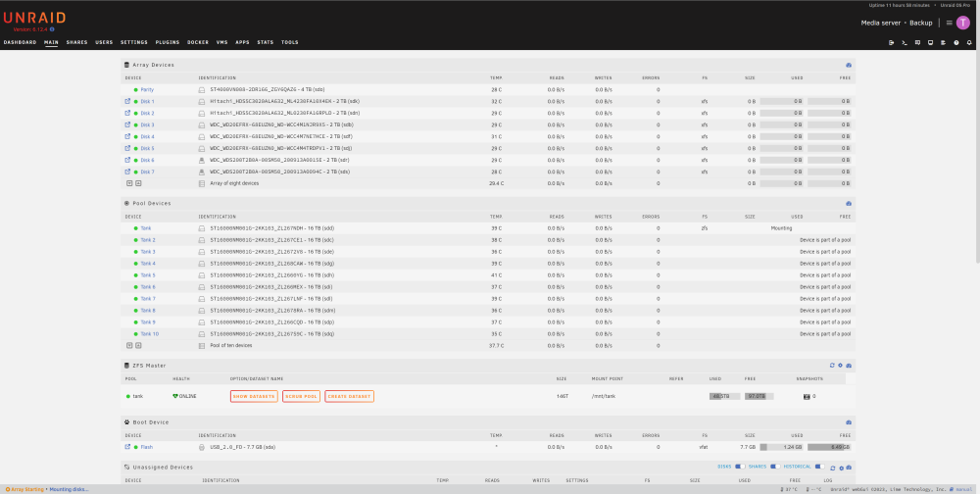Spin up array disks arrow button
980x494 pixels.
138,183
